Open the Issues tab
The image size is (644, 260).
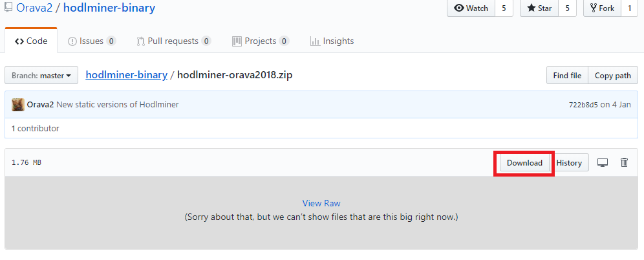(92, 41)
